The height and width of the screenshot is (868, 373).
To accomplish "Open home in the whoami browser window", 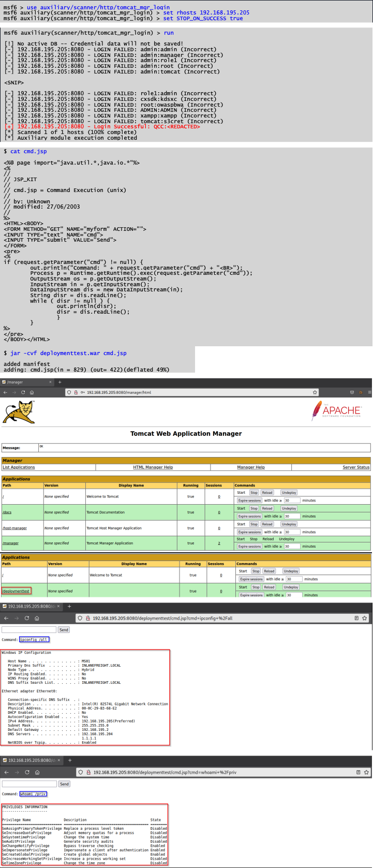I will [37, 772].
